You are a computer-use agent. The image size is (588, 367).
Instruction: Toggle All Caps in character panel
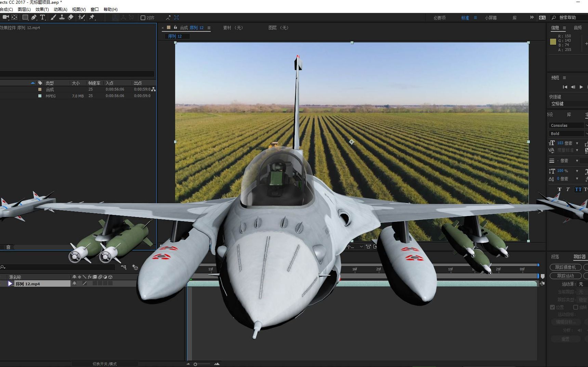click(x=578, y=189)
